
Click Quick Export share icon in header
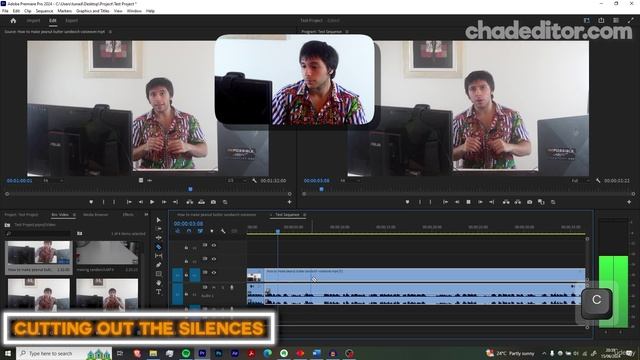[601, 20]
